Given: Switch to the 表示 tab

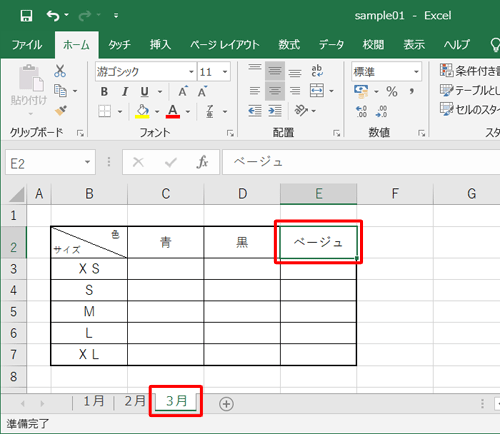Looking at the screenshot, I should [414, 45].
